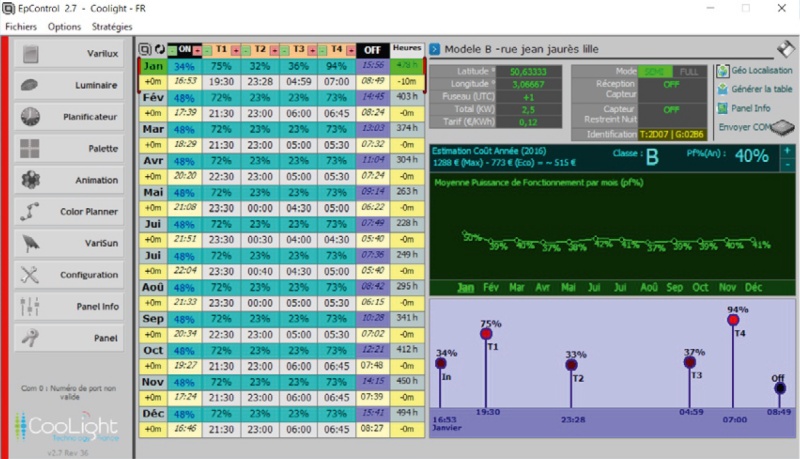The width and height of the screenshot is (800, 459).
Task: Open the VariSun section
Action: tap(69, 243)
